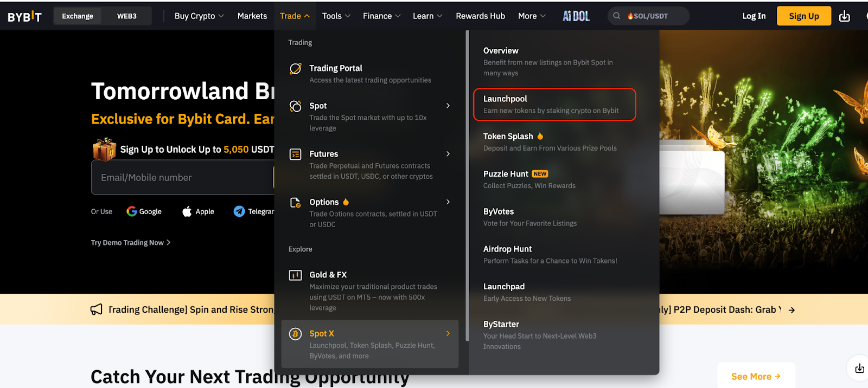Click the Options menu icon
The width and height of the screenshot is (868, 388).
click(296, 203)
